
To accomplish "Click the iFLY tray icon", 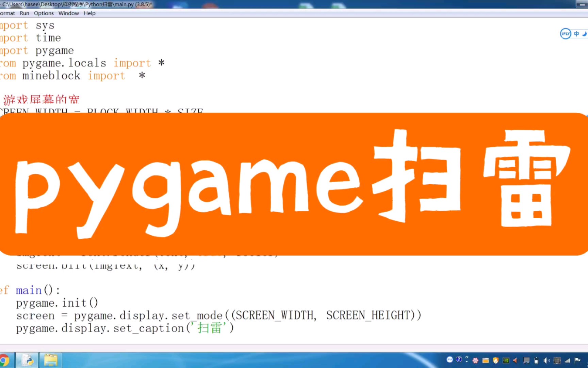I will [450, 359].
